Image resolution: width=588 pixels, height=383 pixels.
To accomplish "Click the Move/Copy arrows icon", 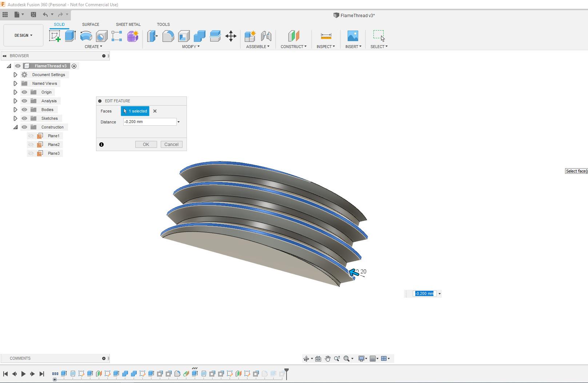I will pyautogui.click(x=231, y=36).
